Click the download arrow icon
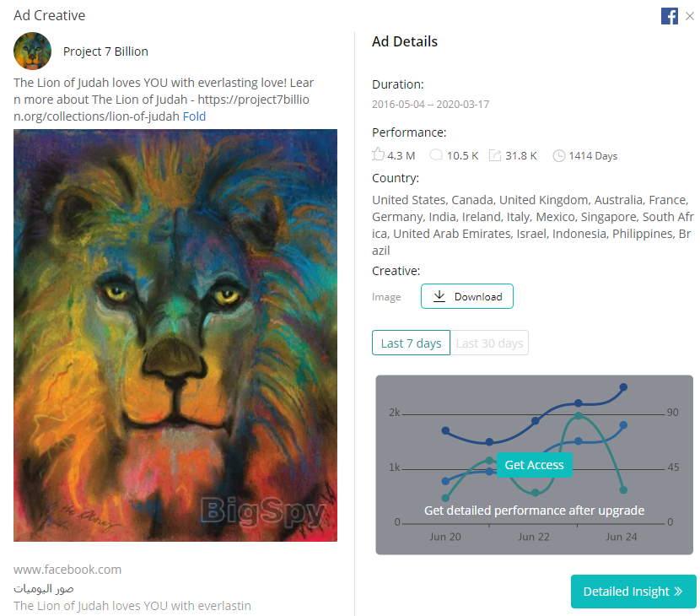This screenshot has width=700, height=616. [439, 296]
